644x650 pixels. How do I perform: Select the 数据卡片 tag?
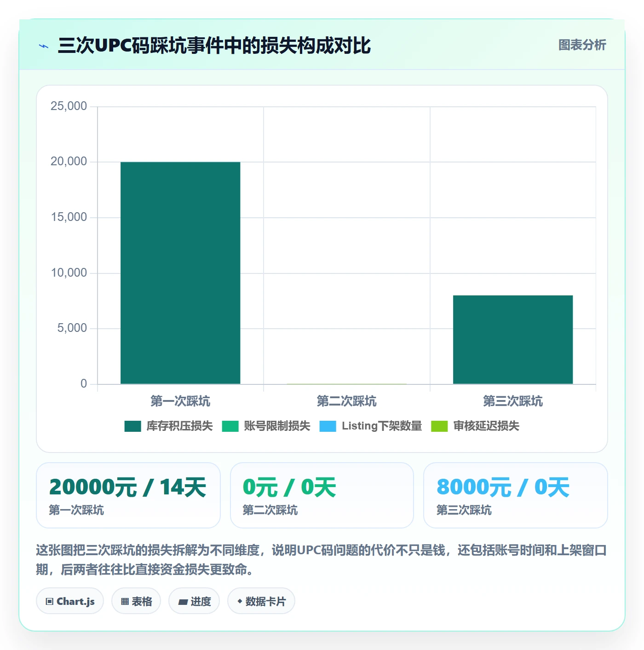coord(261,601)
